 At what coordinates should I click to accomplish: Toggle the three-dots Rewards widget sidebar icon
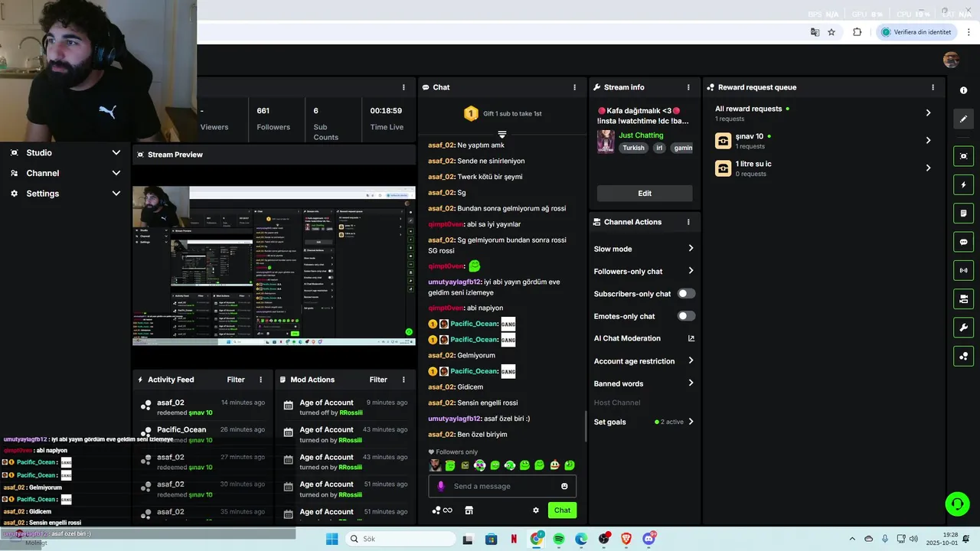[963, 356]
